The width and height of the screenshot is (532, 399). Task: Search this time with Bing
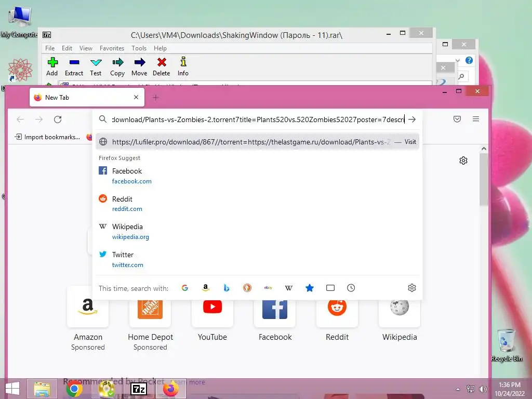[x=227, y=288]
